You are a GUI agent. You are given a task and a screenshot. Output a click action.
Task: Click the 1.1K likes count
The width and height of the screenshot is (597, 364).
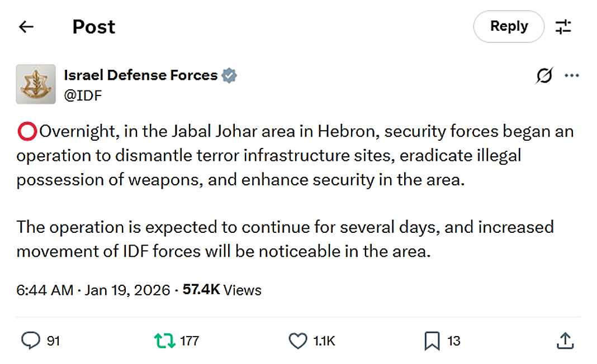[x=324, y=341]
